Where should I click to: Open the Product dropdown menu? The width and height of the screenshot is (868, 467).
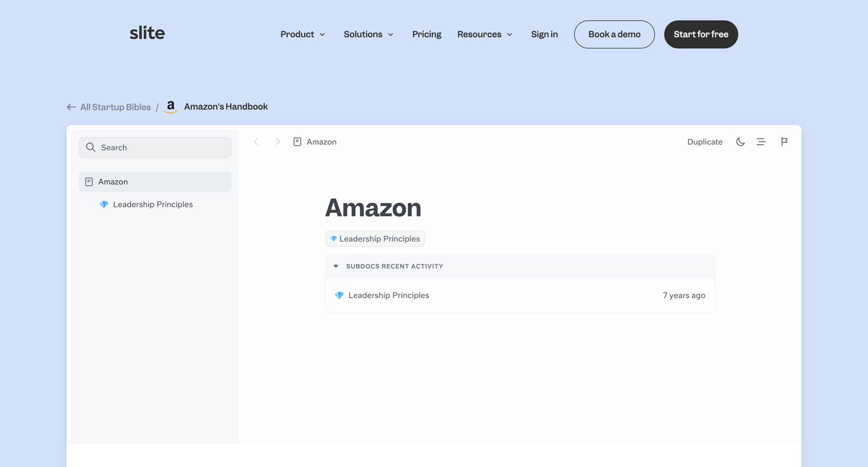303,34
